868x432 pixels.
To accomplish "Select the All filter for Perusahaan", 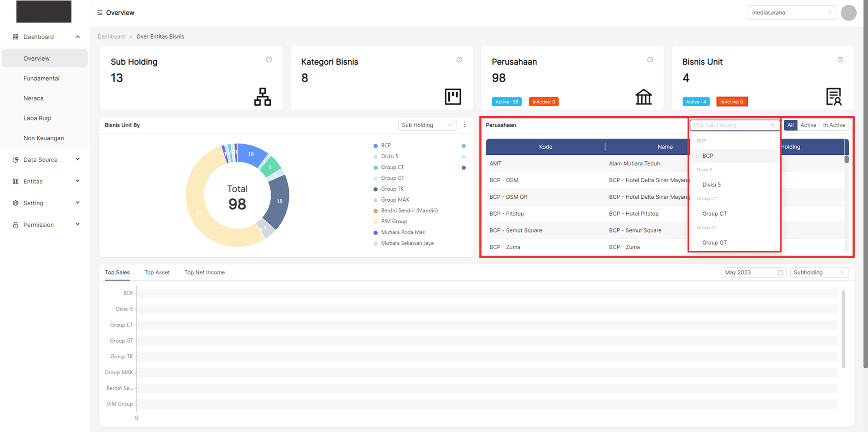I will pyautogui.click(x=790, y=125).
